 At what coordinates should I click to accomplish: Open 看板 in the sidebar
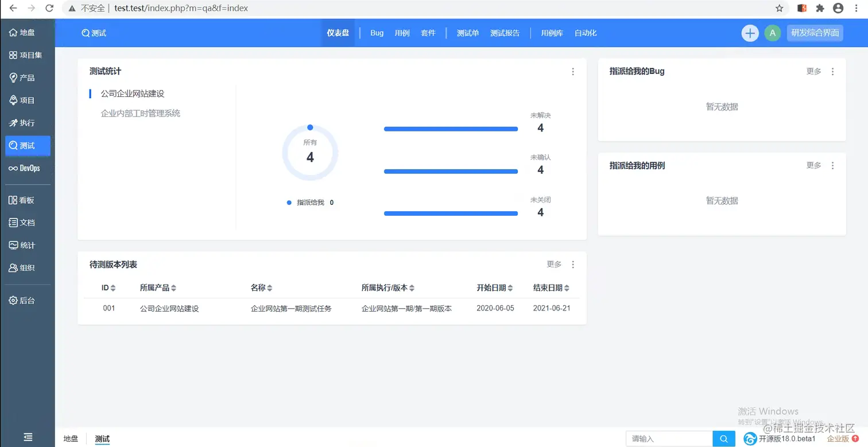(28, 200)
